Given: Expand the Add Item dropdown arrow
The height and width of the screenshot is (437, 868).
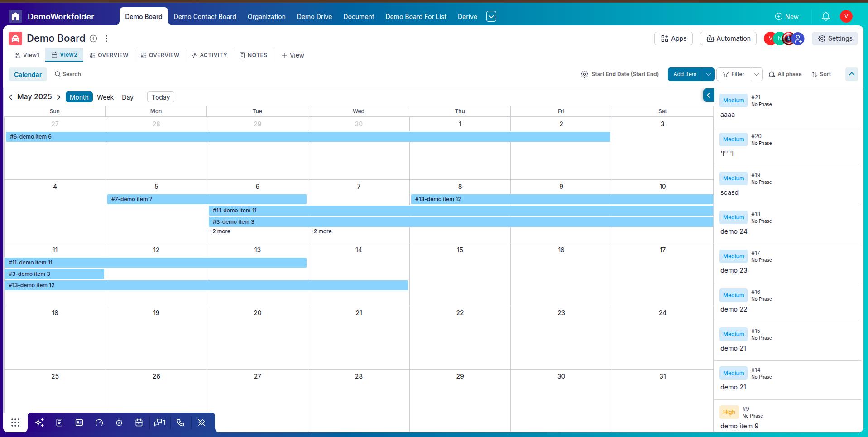Looking at the screenshot, I should click(x=708, y=74).
